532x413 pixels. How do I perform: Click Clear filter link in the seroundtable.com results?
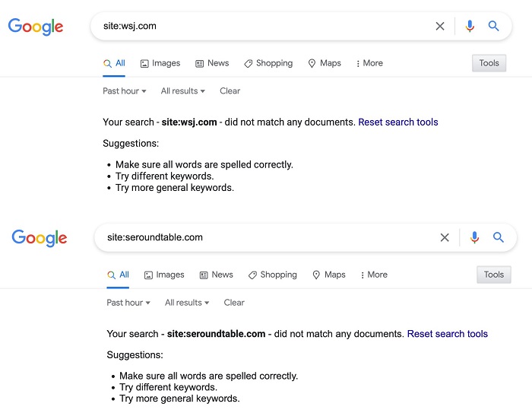click(234, 303)
